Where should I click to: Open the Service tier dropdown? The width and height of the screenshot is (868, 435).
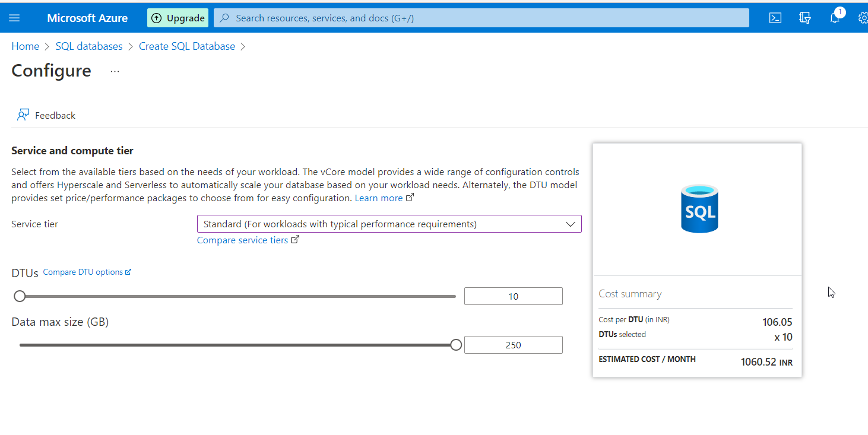tap(389, 224)
